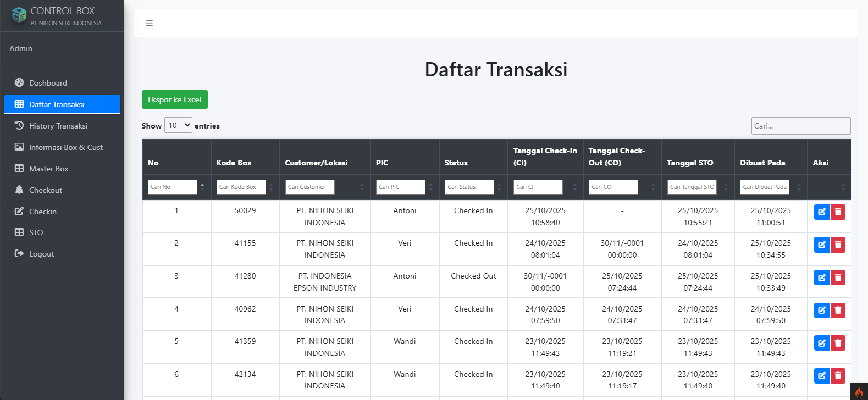The image size is (868, 400).
Task: Click 'PT. INDONESIA EPSON INDUSTRY' customer cell
Action: pos(325,282)
